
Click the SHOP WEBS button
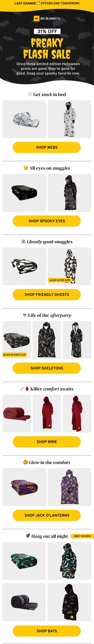tap(47, 147)
